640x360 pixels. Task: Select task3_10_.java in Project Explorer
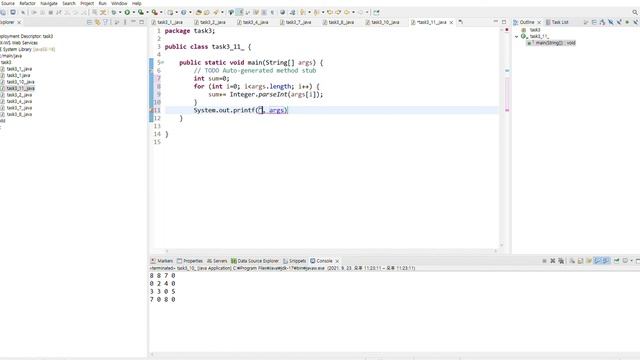click(x=20, y=82)
